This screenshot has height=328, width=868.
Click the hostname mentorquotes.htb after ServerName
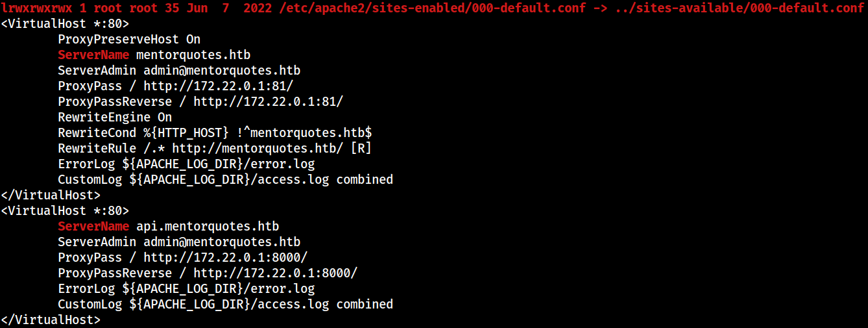pyautogui.click(x=193, y=55)
